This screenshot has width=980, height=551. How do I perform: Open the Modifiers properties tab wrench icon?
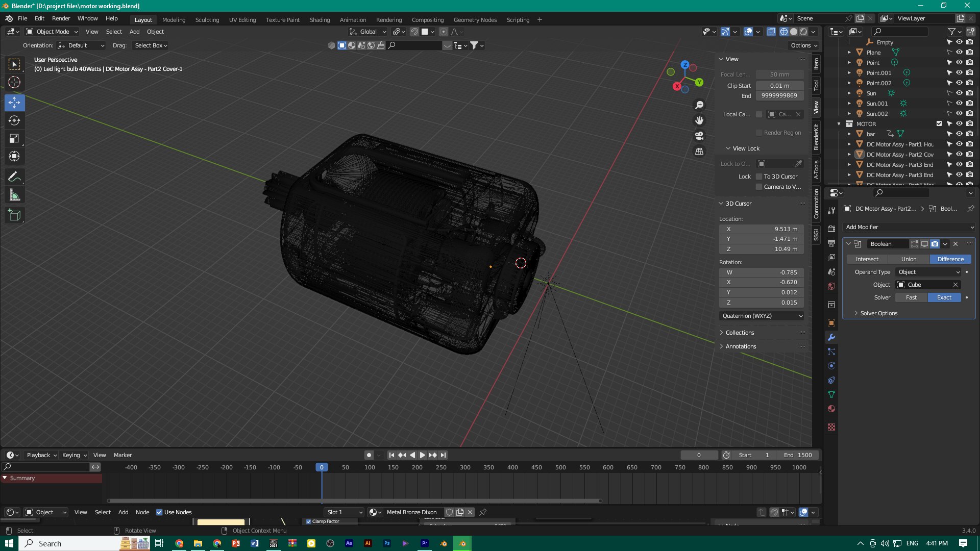831,337
